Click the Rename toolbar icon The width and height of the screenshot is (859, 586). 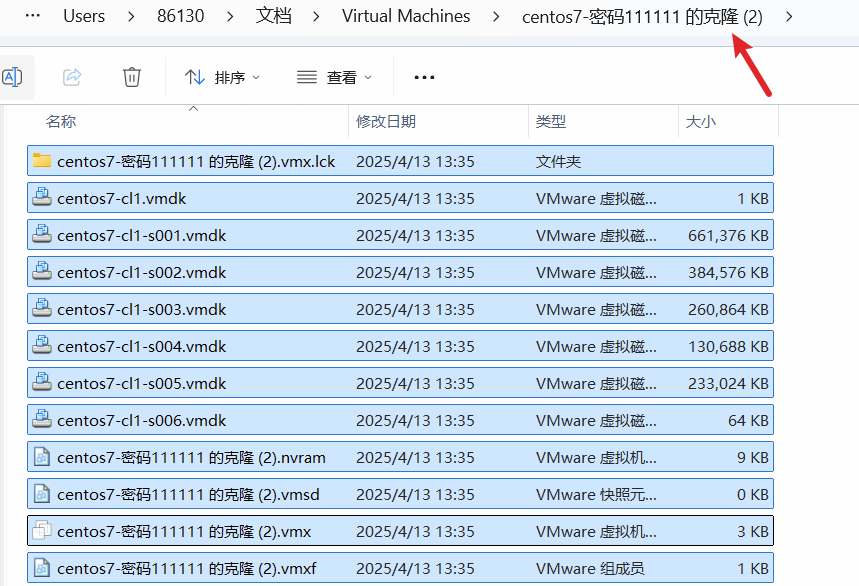click(x=12, y=77)
